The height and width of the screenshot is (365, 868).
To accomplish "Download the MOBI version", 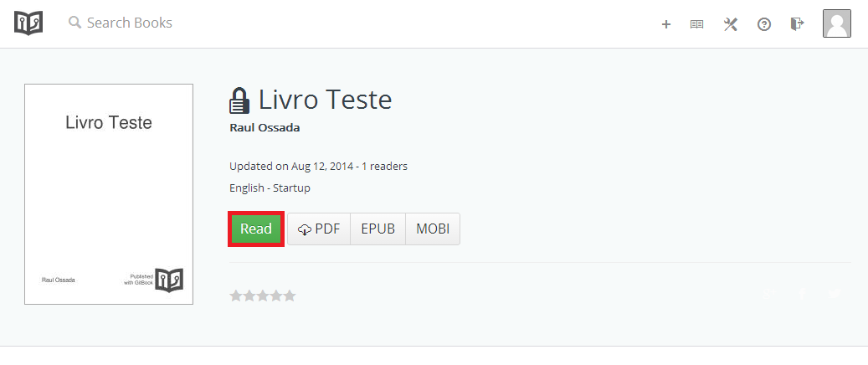I will click(x=433, y=229).
